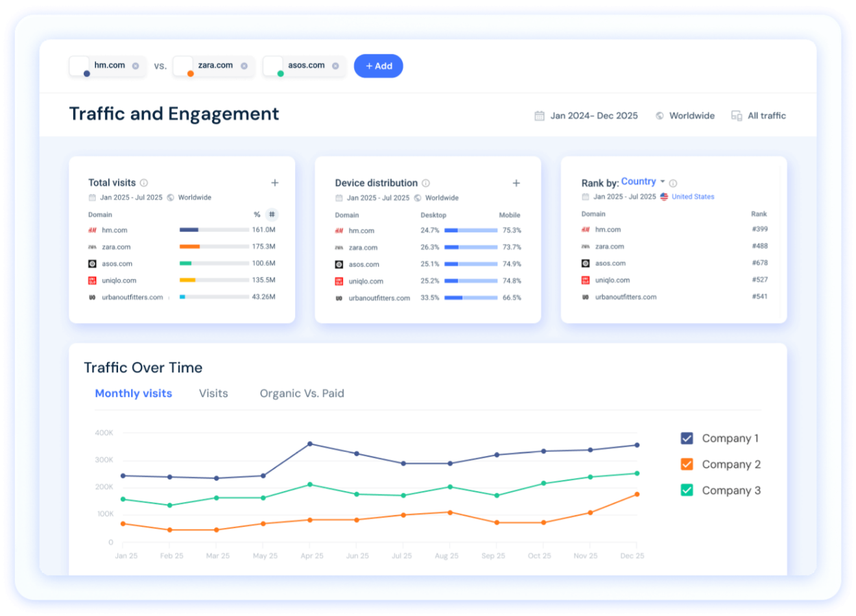This screenshot has width=856, height=616.
Task: Uncheck the Company 1 checkbox
Action: click(x=687, y=438)
